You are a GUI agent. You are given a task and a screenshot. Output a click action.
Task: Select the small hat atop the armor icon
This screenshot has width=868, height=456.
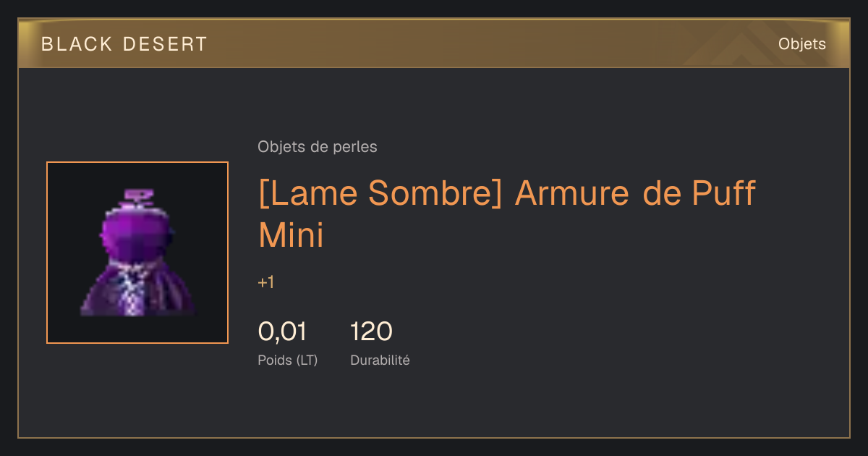(x=138, y=196)
